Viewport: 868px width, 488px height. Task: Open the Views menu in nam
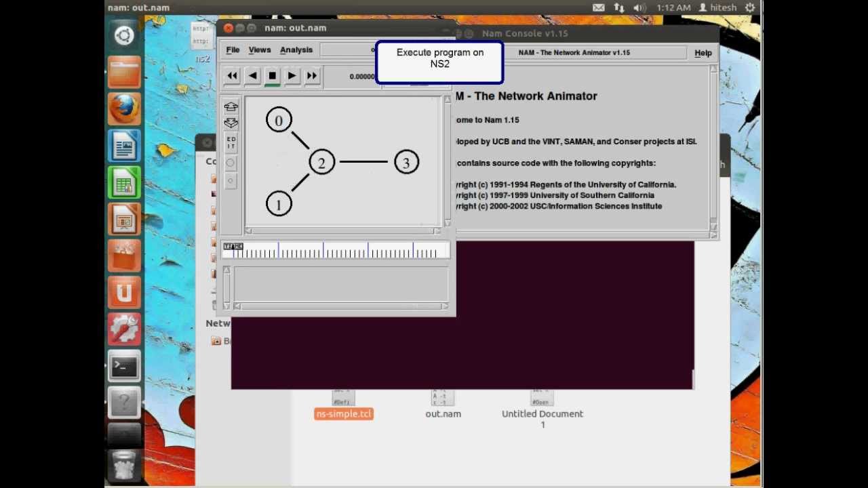point(260,50)
